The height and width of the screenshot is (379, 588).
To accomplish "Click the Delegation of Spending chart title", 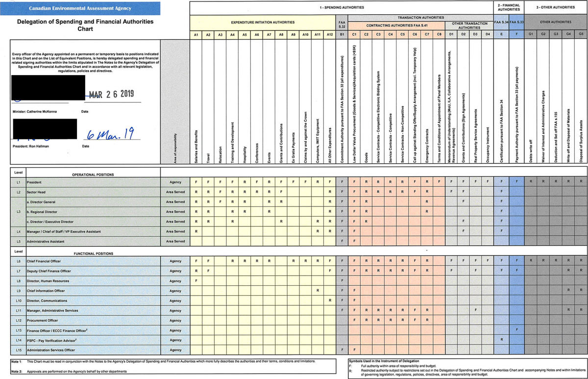I will [x=85, y=25].
